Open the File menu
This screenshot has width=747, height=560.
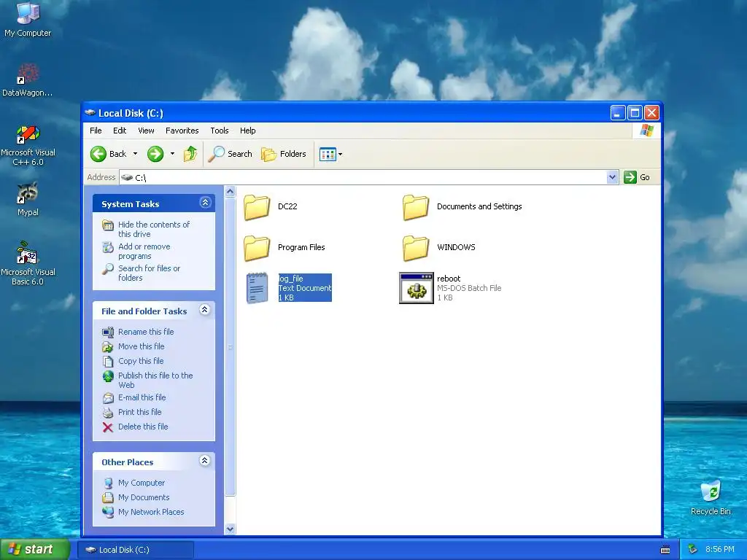click(96, 131)
